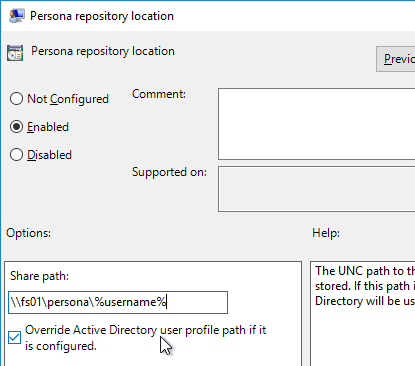The image size is (415, 366).
Task: Click the policy setting icon beside heading
Action: (15, 53)
